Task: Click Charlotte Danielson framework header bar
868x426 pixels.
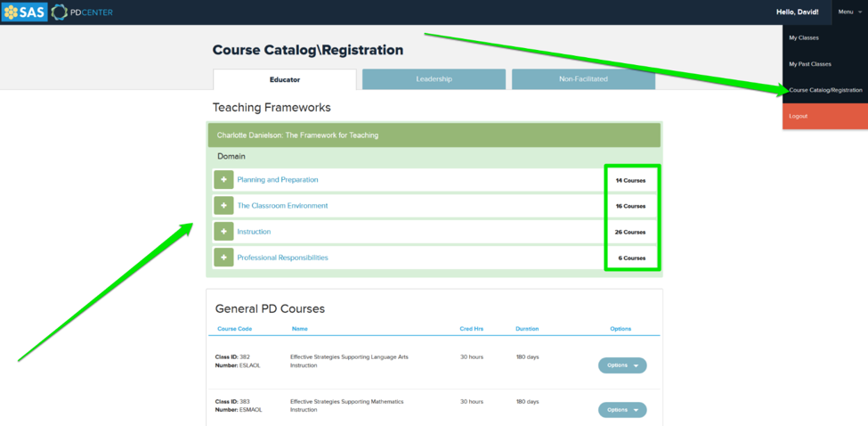Action: (x=434, y=135)
